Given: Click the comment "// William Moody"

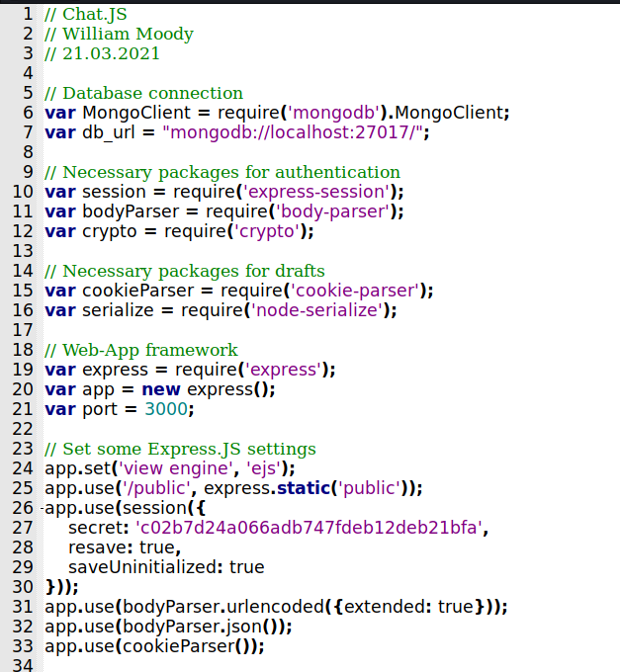Looking at the screenshot, I should point(120,34).
